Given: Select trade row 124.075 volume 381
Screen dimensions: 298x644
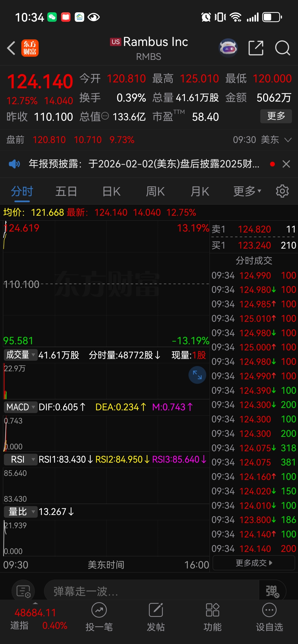Looking at the screenshot, I should point(254,462).
